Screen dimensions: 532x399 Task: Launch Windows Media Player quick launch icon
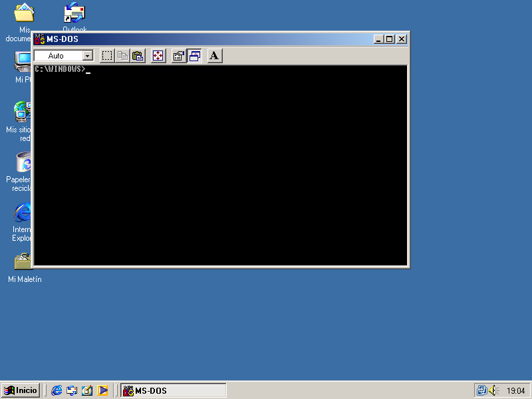pyautogui.click(x=102, y=390)
